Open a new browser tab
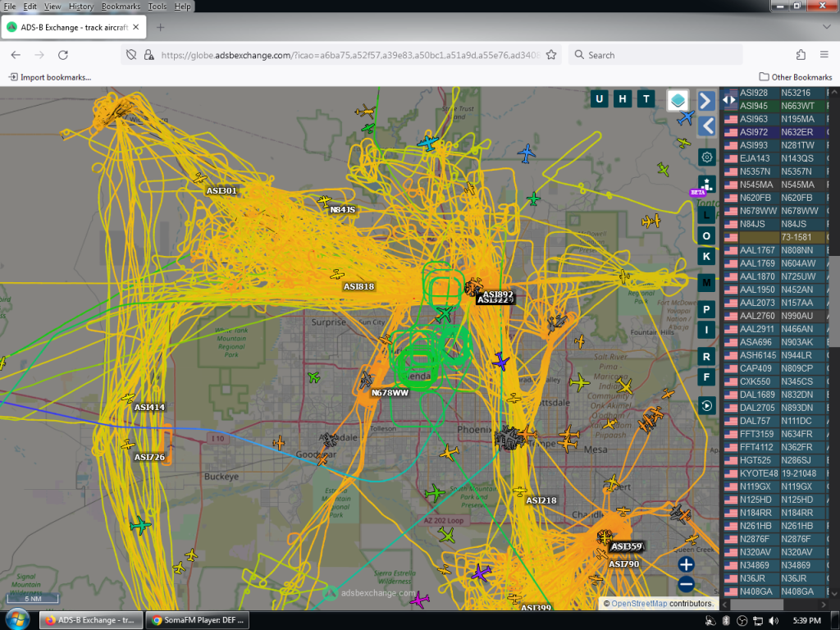 tap(160, 27)
